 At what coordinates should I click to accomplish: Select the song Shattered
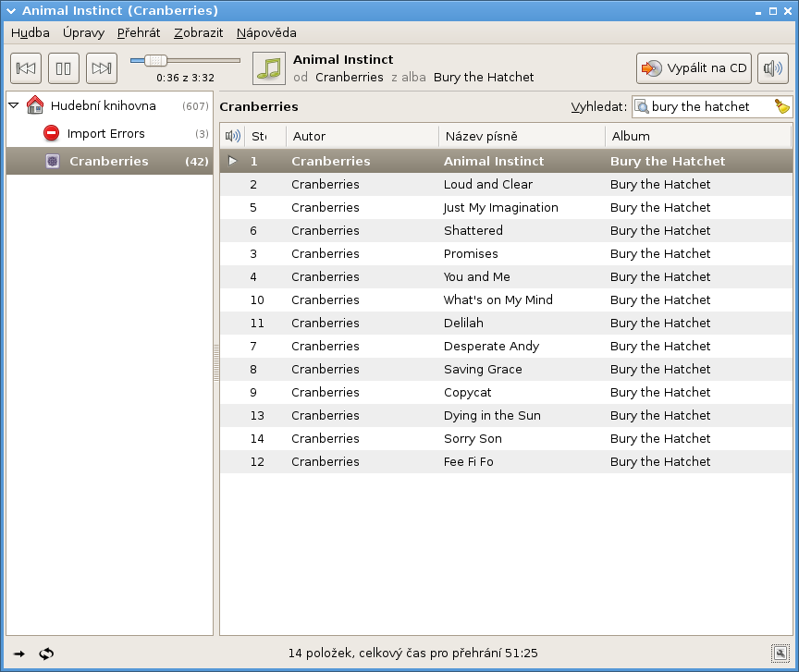tap(506, 231)
